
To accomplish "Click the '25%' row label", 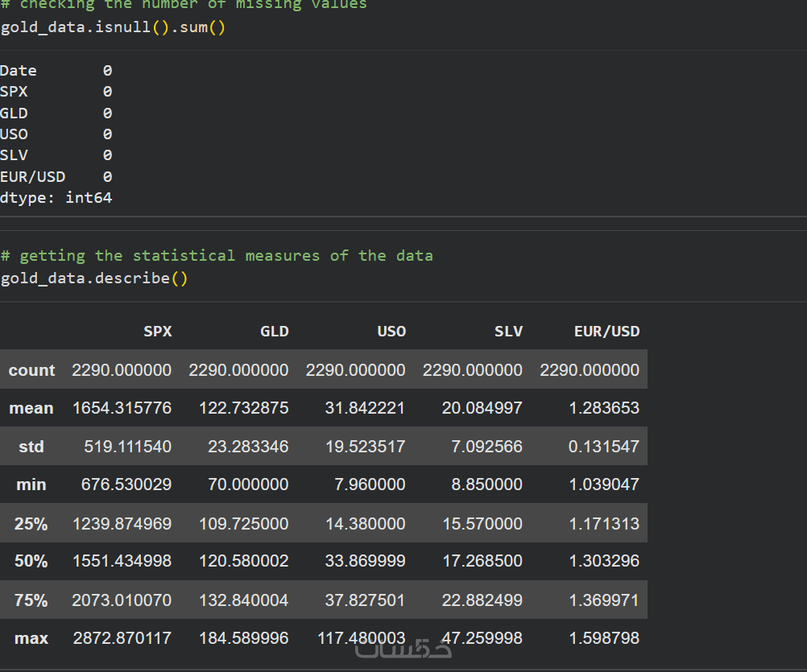I will (x=31, y=523).
